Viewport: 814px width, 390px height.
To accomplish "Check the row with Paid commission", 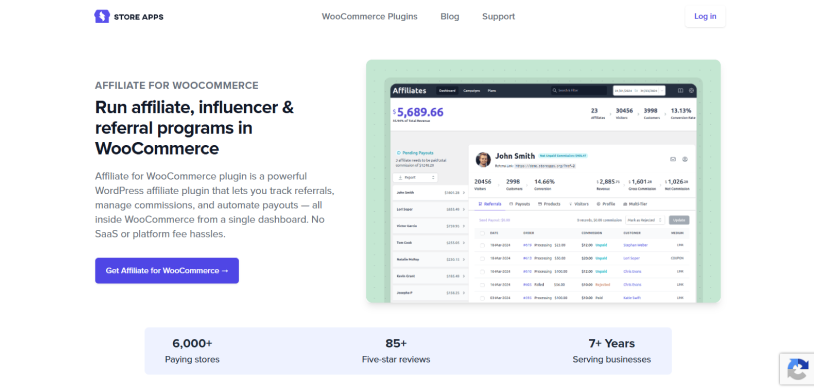I will coord(482,298).
